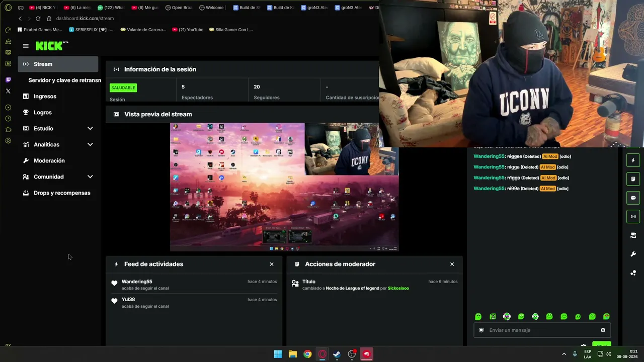Image resolution: width=644 pixels, height=362 pixels.
Task: Click the three-dots cluster icon in right rail
Action: [633, 273]
